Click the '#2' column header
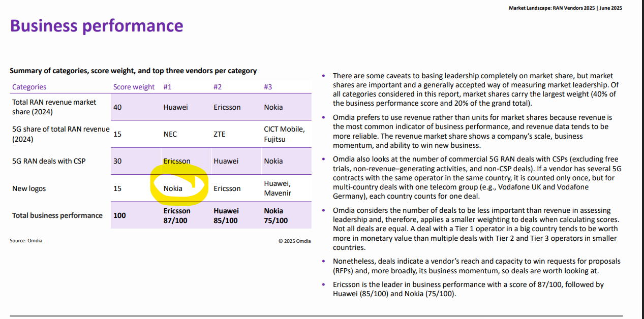Screen dimensions: 644x319 pos(218,87)
